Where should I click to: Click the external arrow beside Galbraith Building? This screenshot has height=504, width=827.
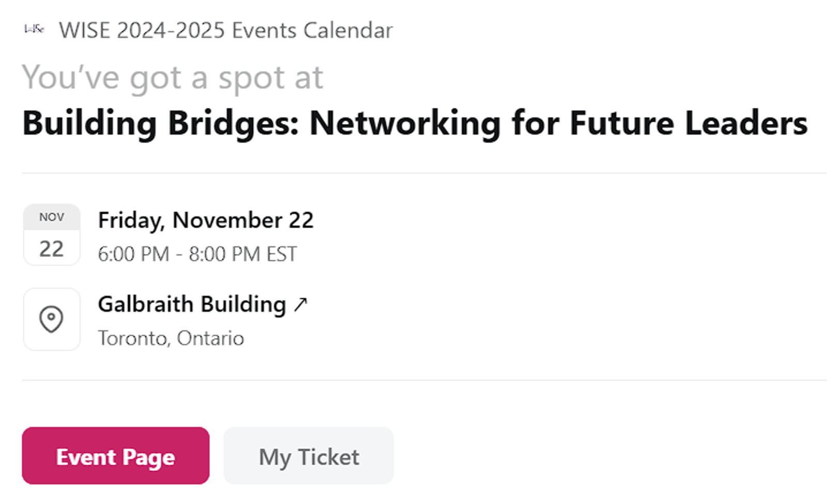click(300, 305)
